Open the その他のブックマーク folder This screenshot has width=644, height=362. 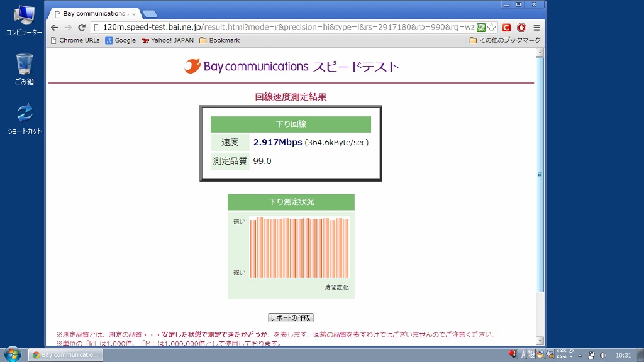point(504,40)
